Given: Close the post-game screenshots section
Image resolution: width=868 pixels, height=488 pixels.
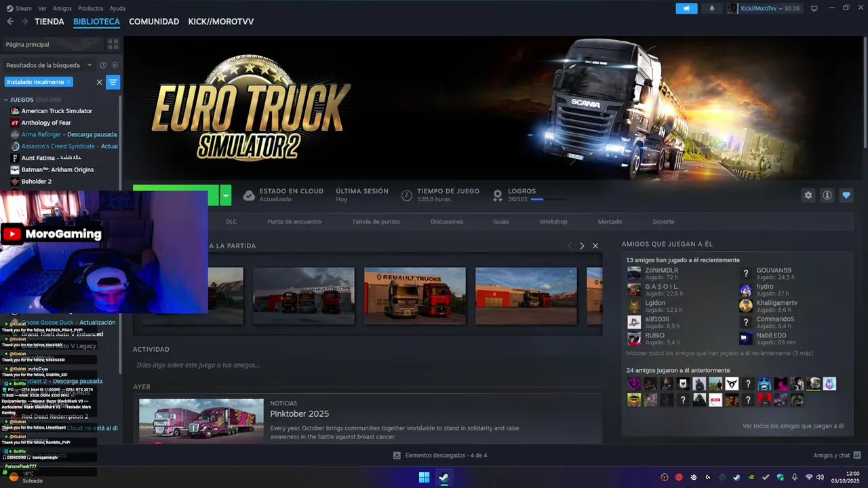Looking at the screenshot, I should point(595,245).
